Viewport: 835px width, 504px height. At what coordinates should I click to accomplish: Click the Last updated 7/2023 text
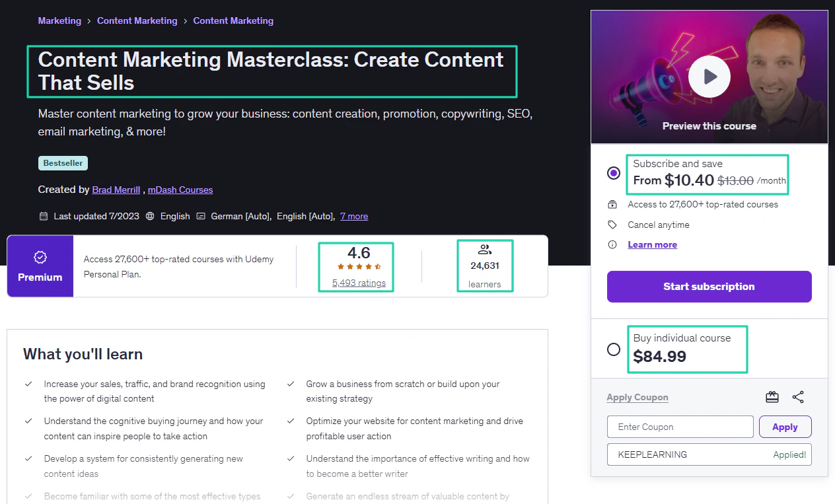(x=96, y=216)
